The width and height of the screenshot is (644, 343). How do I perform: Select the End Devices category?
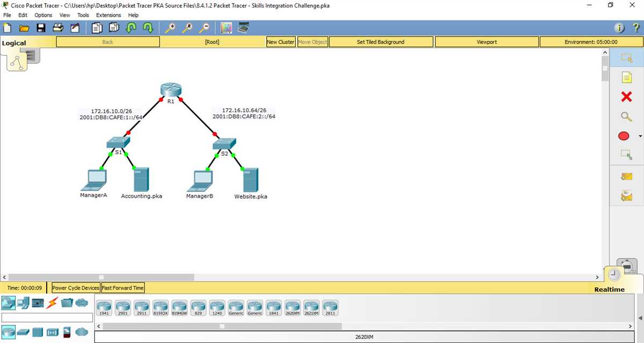click(x=23, y=303)
